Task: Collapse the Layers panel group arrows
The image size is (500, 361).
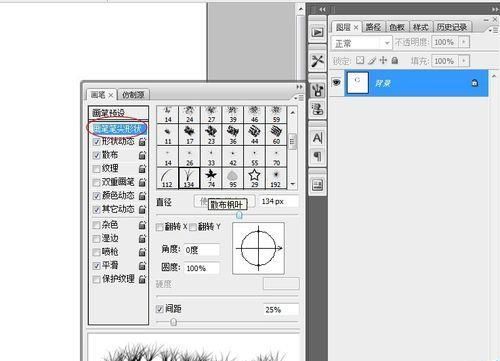Action: [495, 10]
